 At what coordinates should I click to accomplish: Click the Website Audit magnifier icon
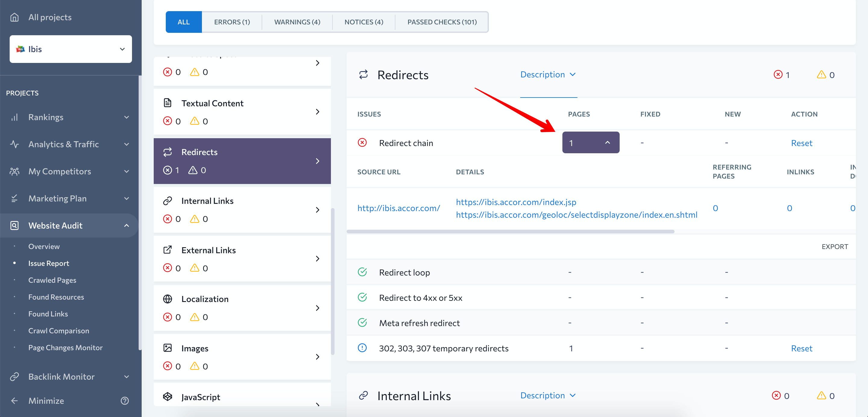[14, 225]
